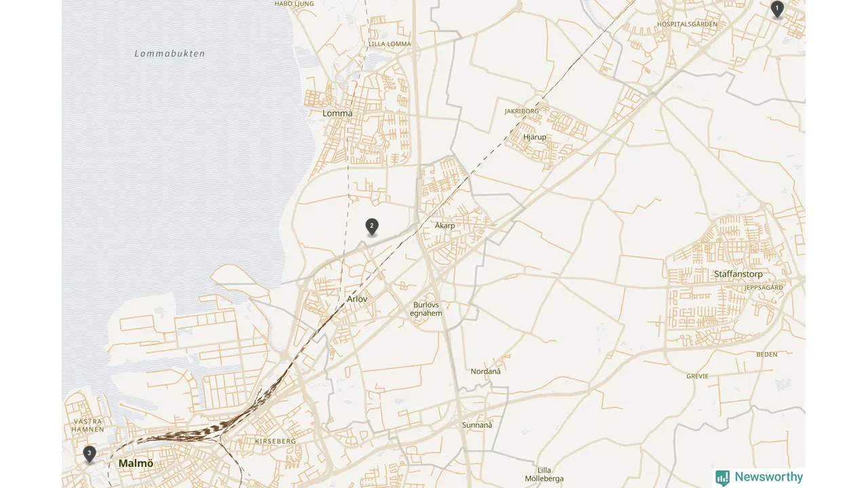
Task: Click the Staffanstorp town label
Action: (738, 274)
